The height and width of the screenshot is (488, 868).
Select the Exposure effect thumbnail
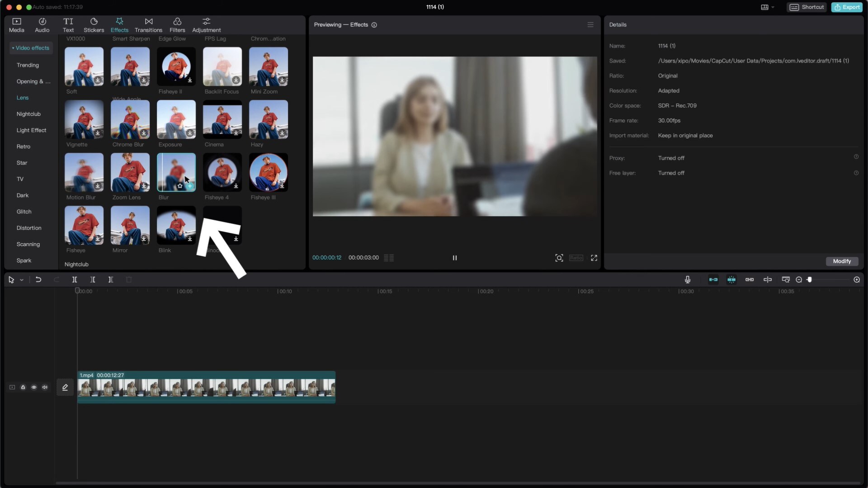176,119
